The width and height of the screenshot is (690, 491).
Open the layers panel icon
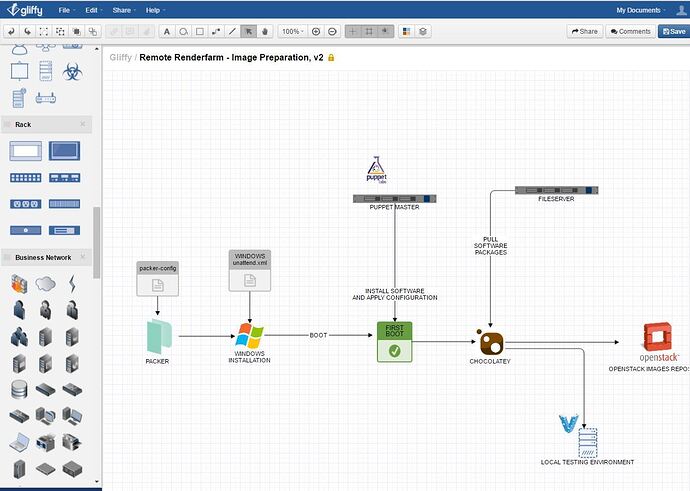click(x=423, y=31)
